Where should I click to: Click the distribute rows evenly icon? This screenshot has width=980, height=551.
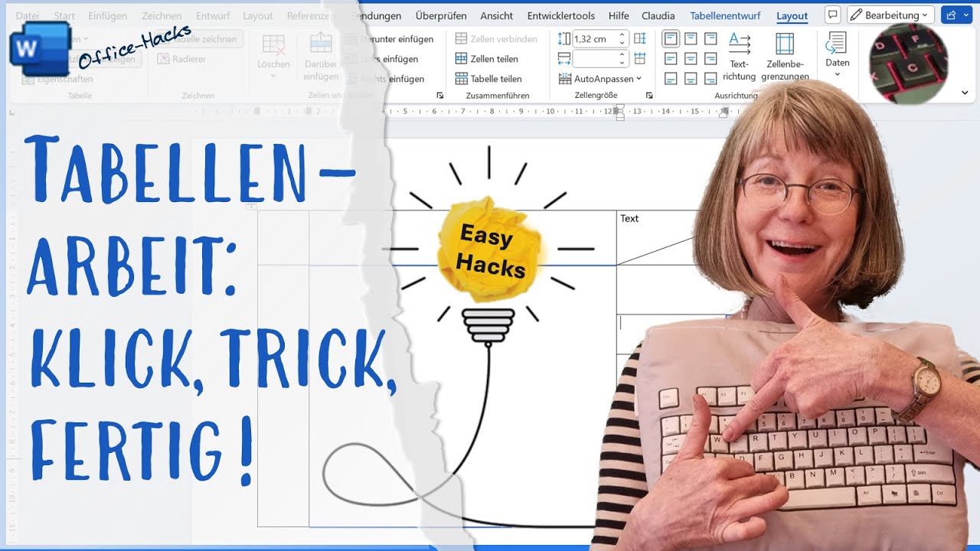pyautogui.click(x=640, y=39)
